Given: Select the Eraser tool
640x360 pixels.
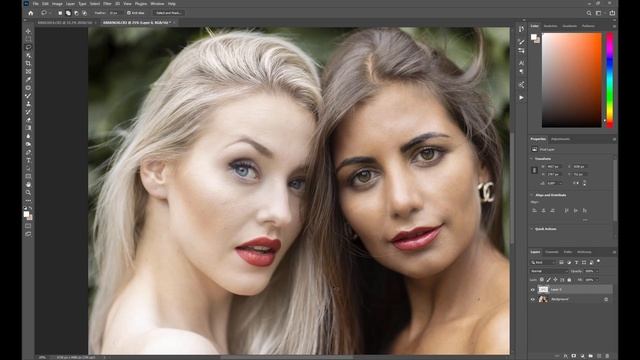Looking at the screenshot, I should pyautogui.click(x=28, y=120).
